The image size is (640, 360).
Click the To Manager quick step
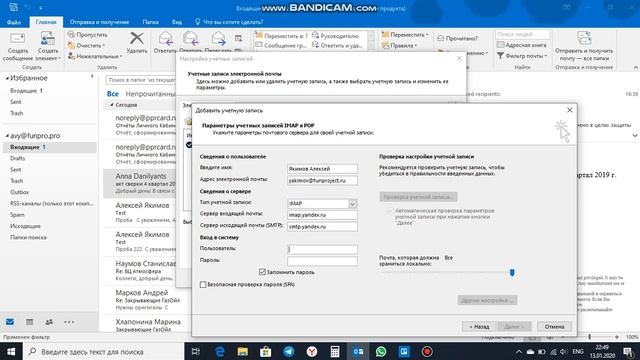click(x=335, y=36)
